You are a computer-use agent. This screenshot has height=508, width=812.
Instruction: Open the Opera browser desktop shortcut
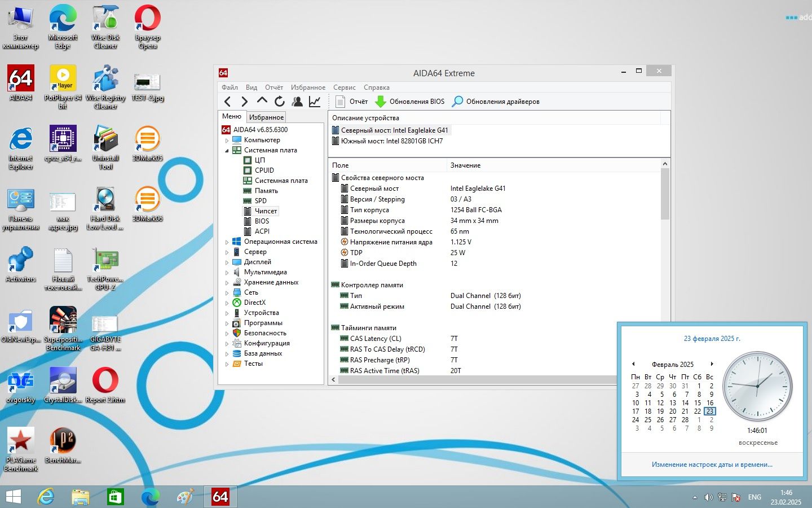147,27
